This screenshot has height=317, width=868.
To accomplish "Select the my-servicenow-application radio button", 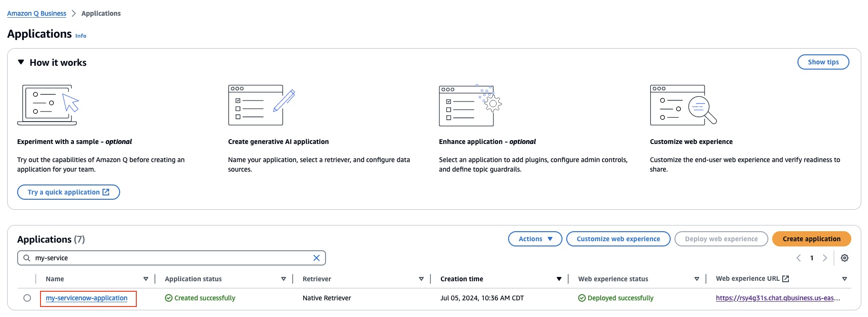I will (x=27, y=298).
